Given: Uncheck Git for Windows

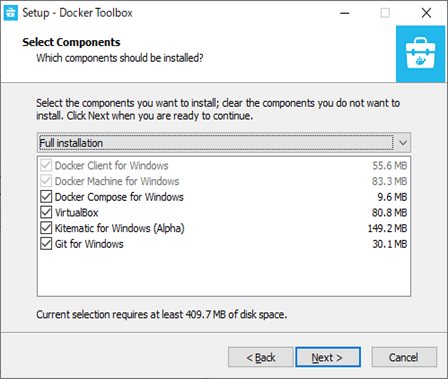Looking at the screenshot, I should click(46, 244).
